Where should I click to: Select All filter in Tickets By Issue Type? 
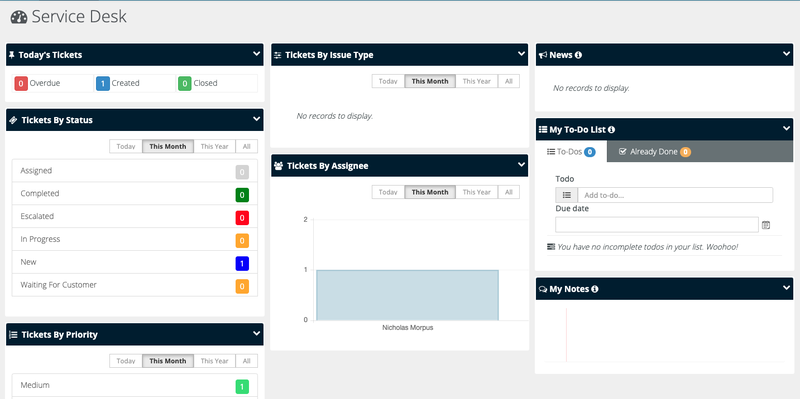tap(509, 81)
